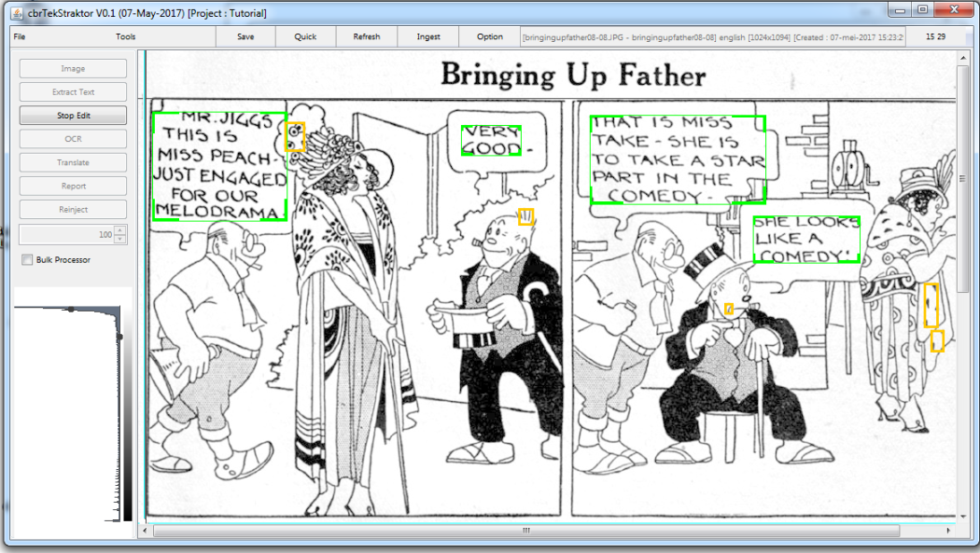This screenshot has height=553, width=980.
Task: Click the horizontal scrollbar thumb
Action: tap(526, 531)
